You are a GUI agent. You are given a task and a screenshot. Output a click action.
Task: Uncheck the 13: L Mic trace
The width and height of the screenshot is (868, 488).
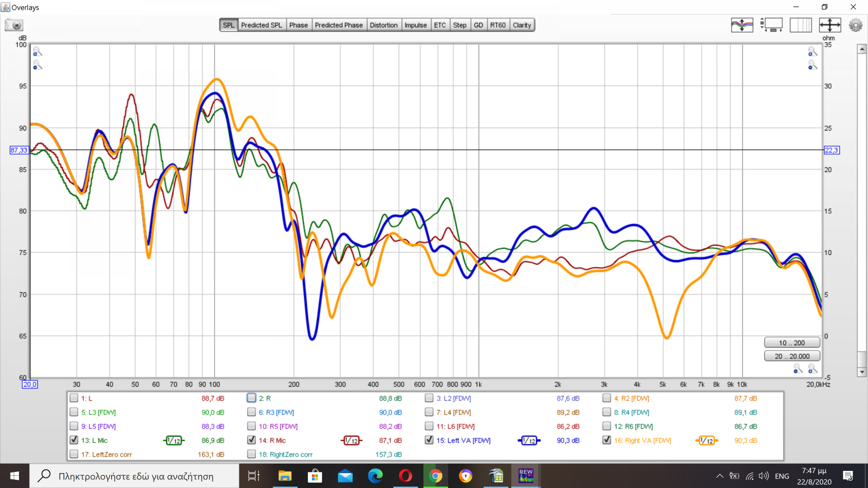[x=74, y=440]
